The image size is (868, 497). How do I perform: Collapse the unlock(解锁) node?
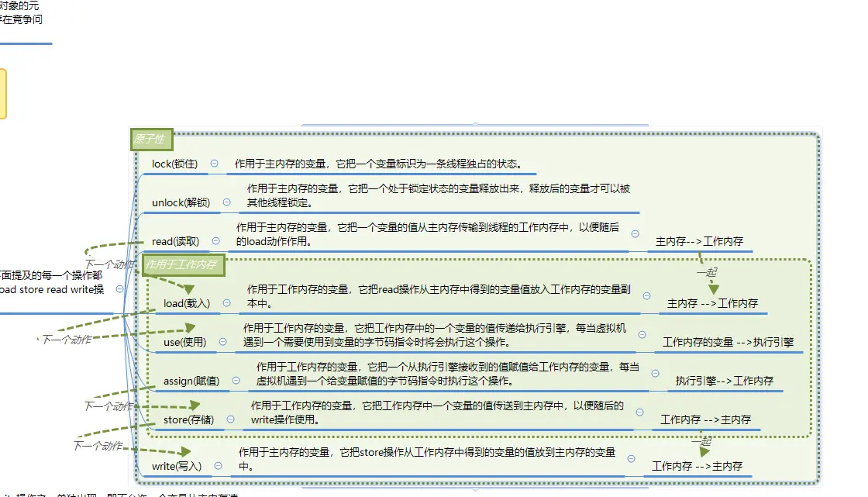(226, 202)
